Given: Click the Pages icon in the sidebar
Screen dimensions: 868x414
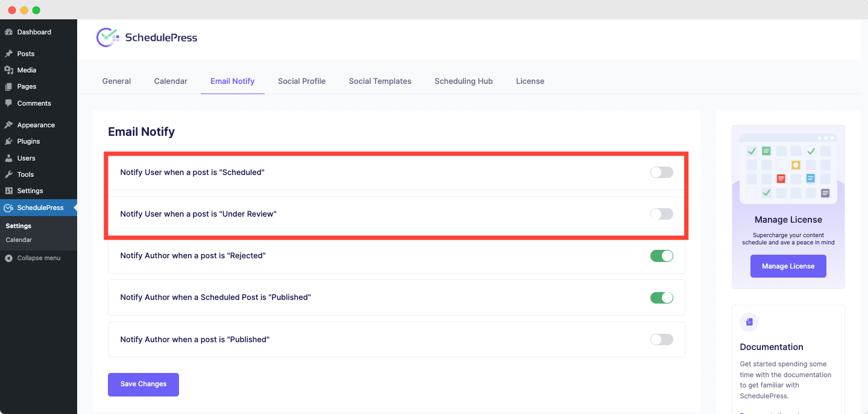Looking at the screenshot, I should (8, 86).
